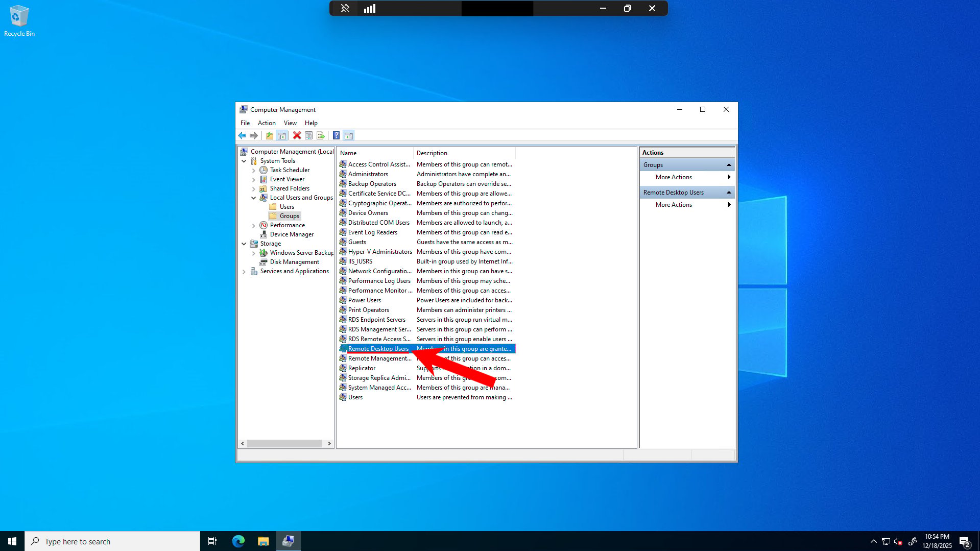Click the console tree horizontal scrollbar
The width and height of the screenshot is (980, 551).
point(284,444)
